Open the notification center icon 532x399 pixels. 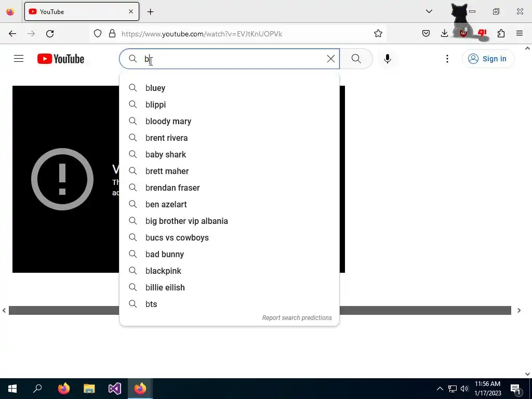[x=515, y=389]
